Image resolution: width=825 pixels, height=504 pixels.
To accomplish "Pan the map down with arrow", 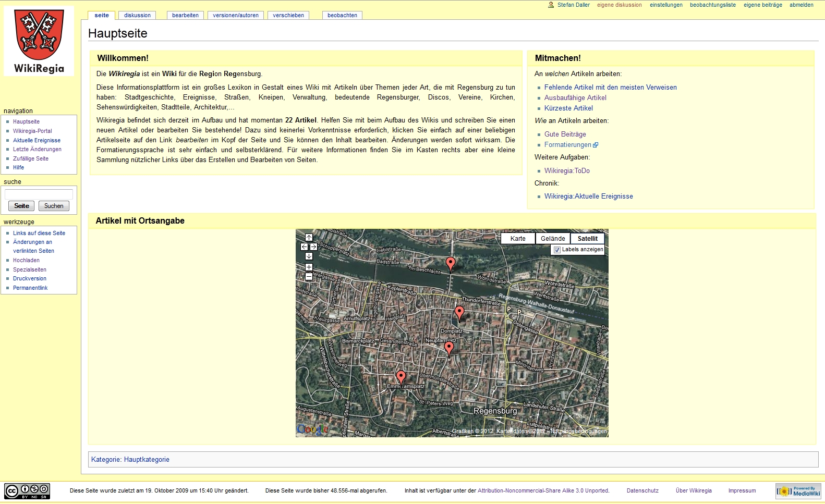I will [309, 256].
